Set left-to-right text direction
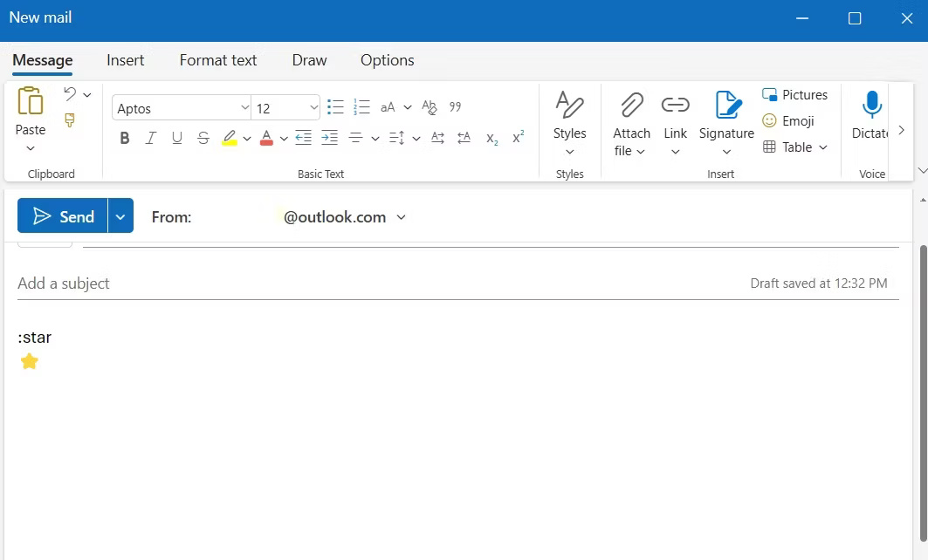 438,138
